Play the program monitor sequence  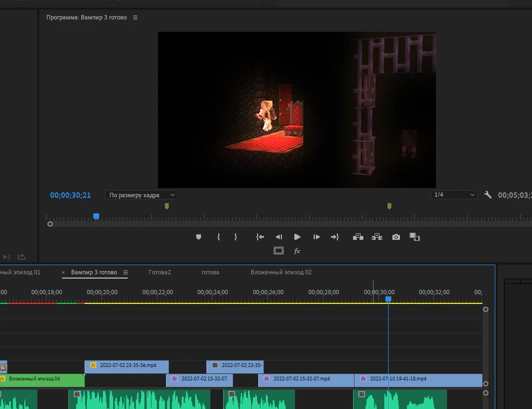pos(297,237)
